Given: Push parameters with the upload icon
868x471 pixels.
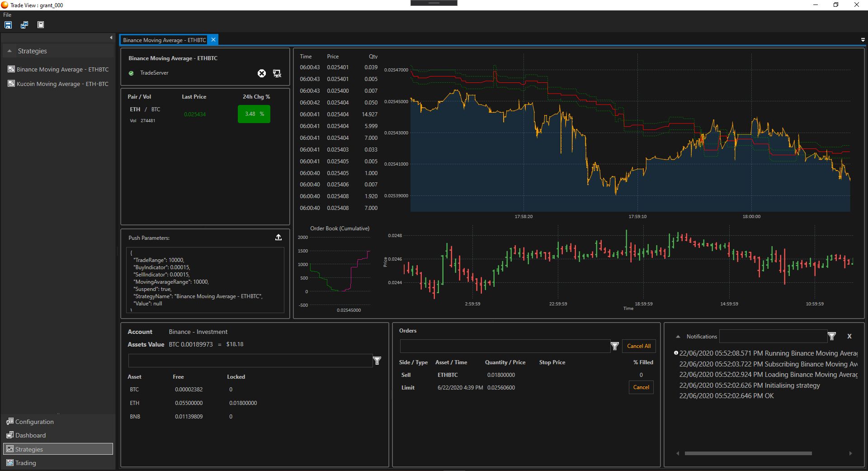Looking at the screenshot, I should pos(278,238).
